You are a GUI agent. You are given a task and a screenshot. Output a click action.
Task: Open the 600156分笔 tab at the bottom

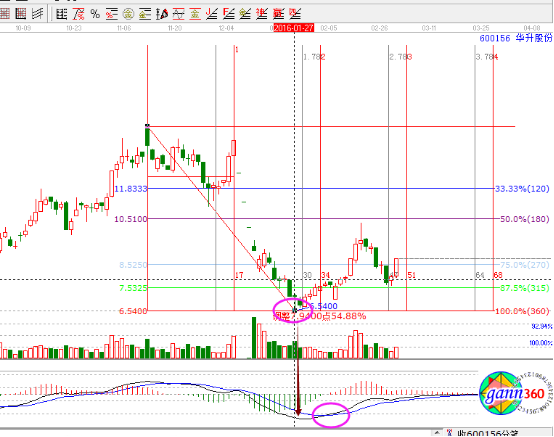[488, 433]
